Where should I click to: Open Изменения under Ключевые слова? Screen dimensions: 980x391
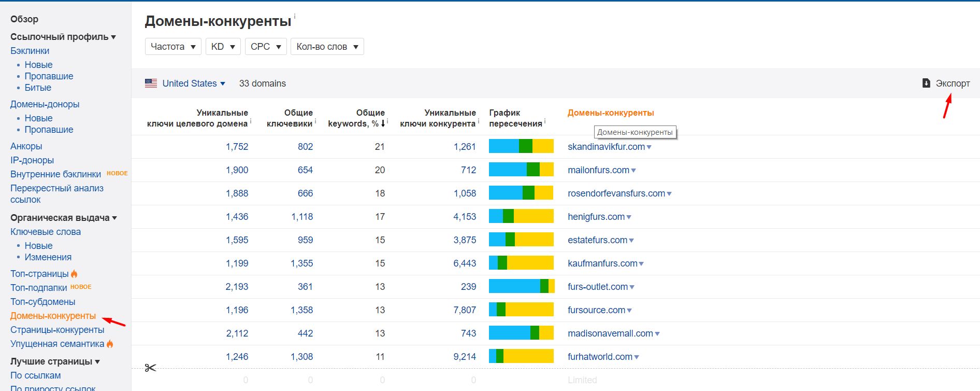[x=48, y=257]
